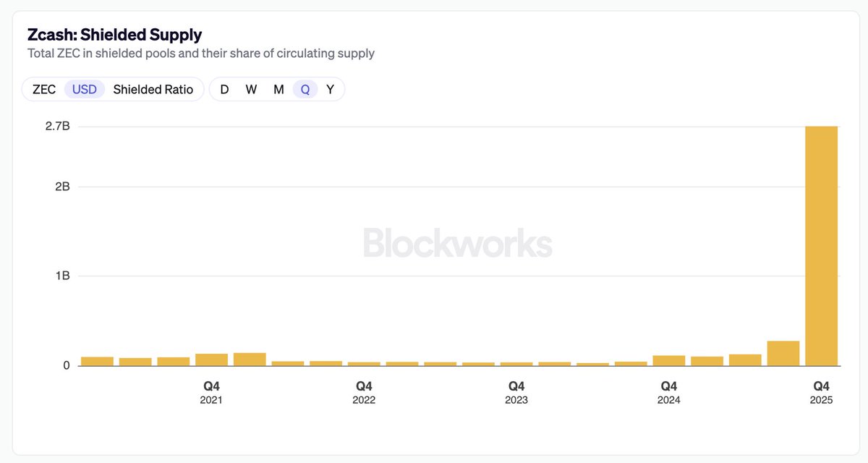Select the USD unit option
The width and height of the screenshot is (868, 463).
point(85,90)
